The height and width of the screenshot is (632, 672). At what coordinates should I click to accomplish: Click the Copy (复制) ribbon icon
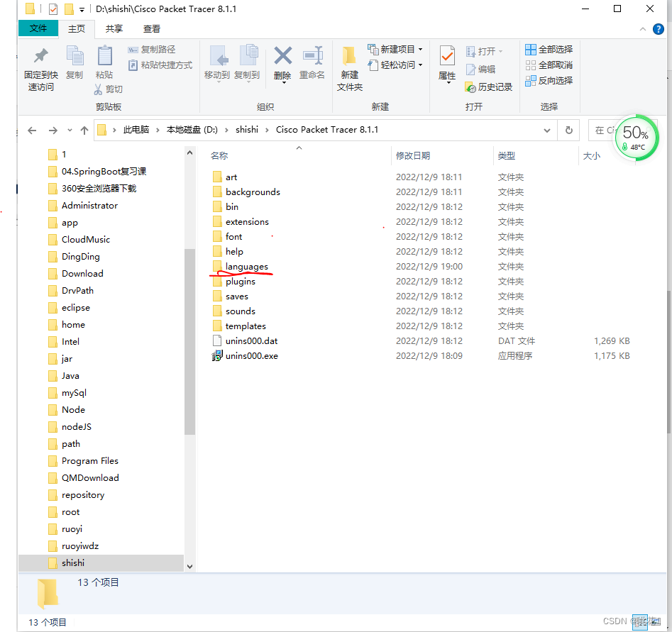[75, 56]
